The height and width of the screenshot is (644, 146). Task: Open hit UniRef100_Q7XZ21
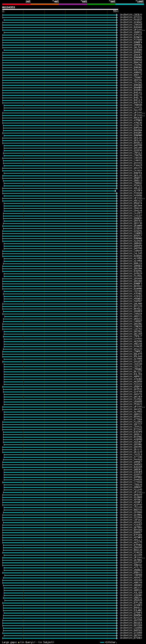pos(131,17)
